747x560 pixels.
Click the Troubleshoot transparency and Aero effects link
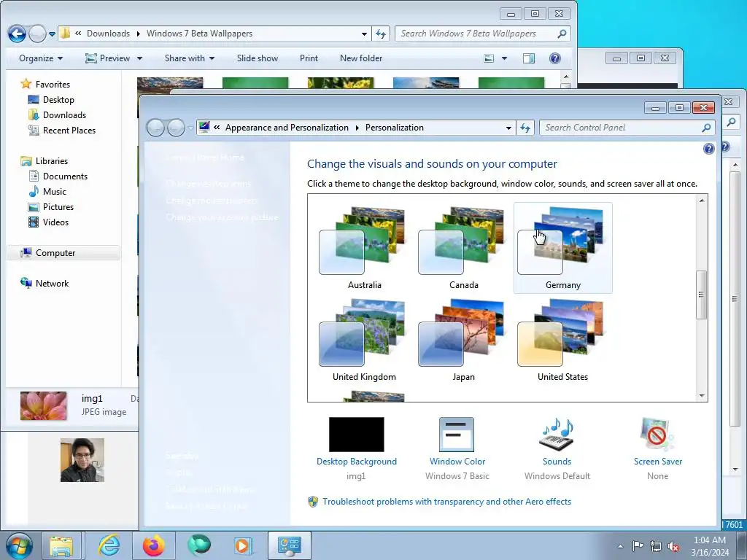[446, 502]
